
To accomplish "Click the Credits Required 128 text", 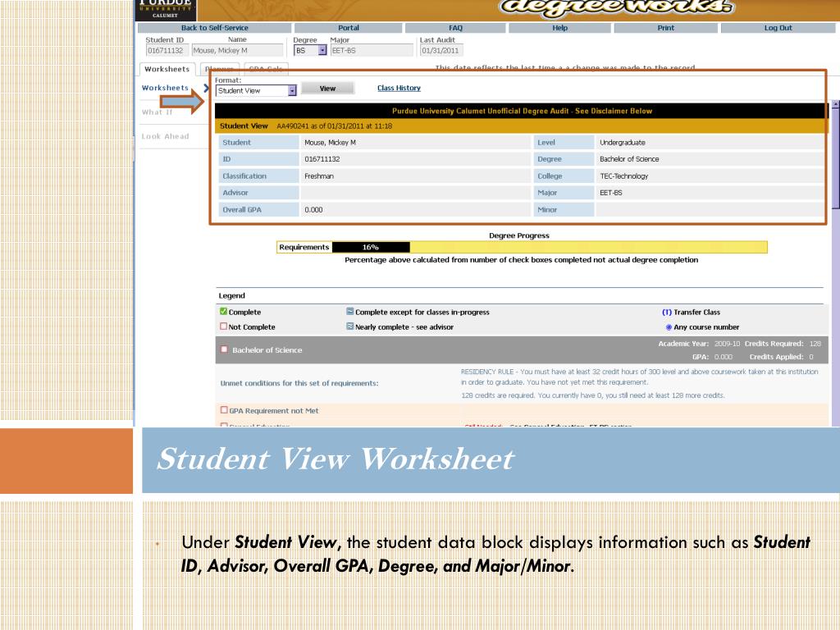I will [x=783, y=344].
